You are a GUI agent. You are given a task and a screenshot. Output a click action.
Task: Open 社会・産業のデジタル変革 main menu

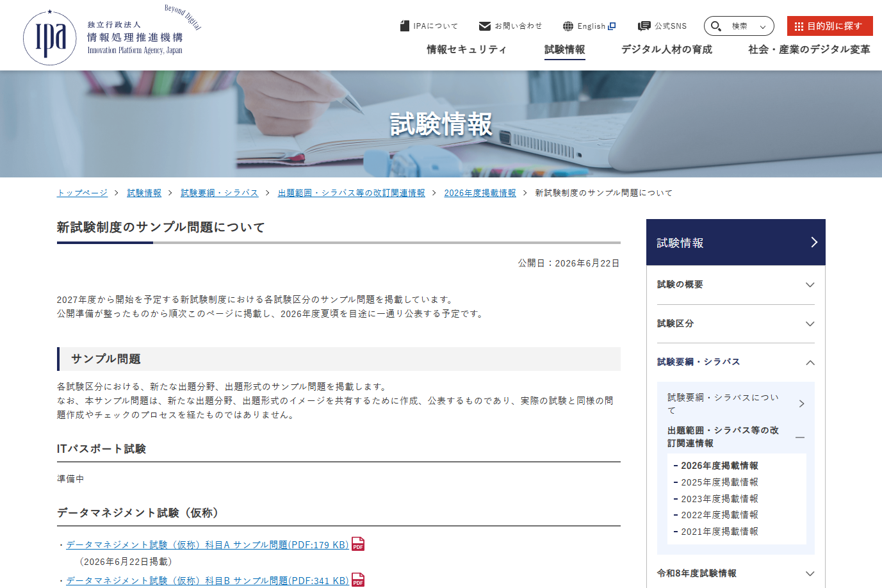[x=809, y=49]
